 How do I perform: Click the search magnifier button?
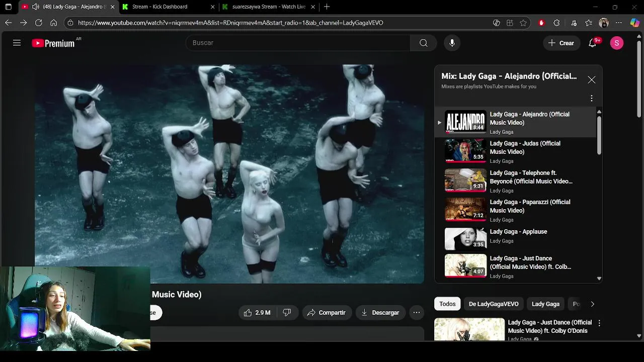[424, 43]
